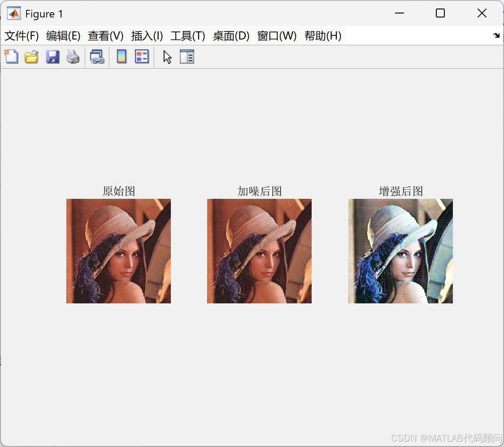
Task: Open the 插入(I) menu
Action: click(147, 36)
